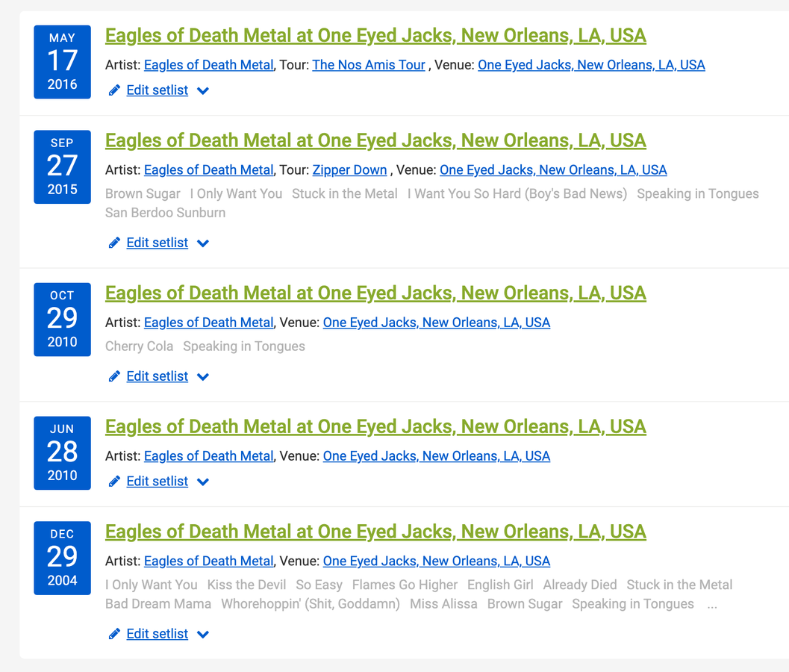Expand the chevron beside Oct 2010 Edit setlist
The image size is (789, 672).
coord(203,377)
